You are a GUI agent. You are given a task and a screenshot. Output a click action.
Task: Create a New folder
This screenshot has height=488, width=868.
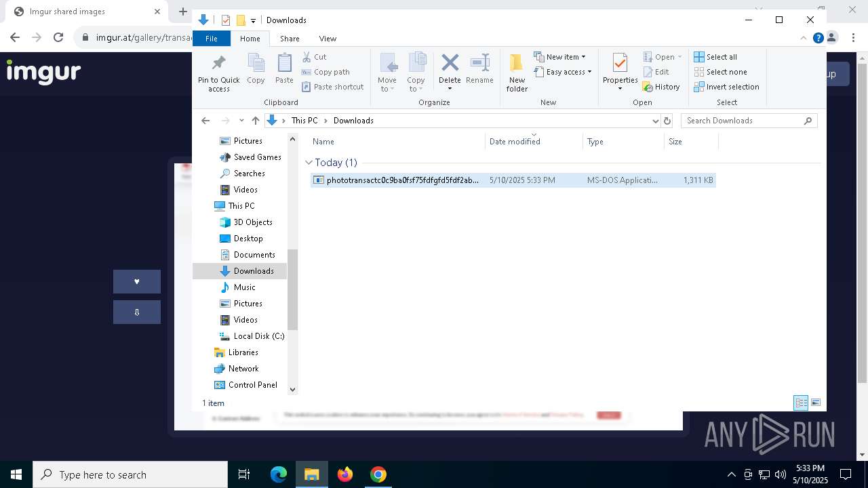coord(517,73)
